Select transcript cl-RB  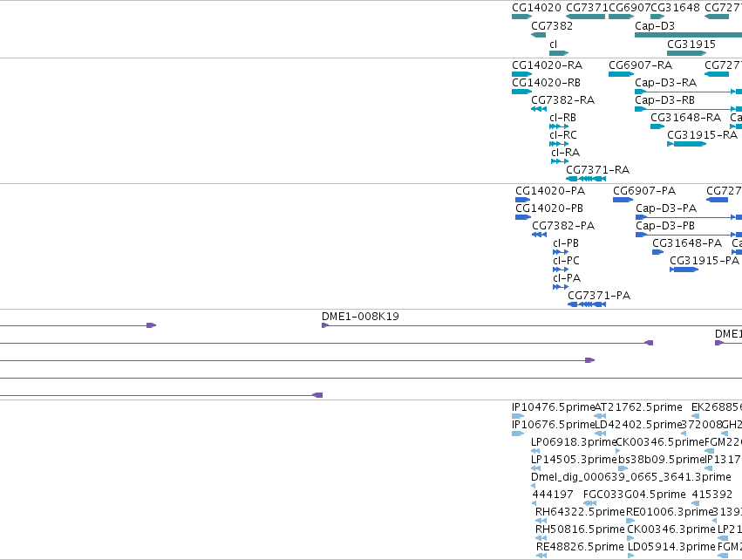[x=559, y=126]
